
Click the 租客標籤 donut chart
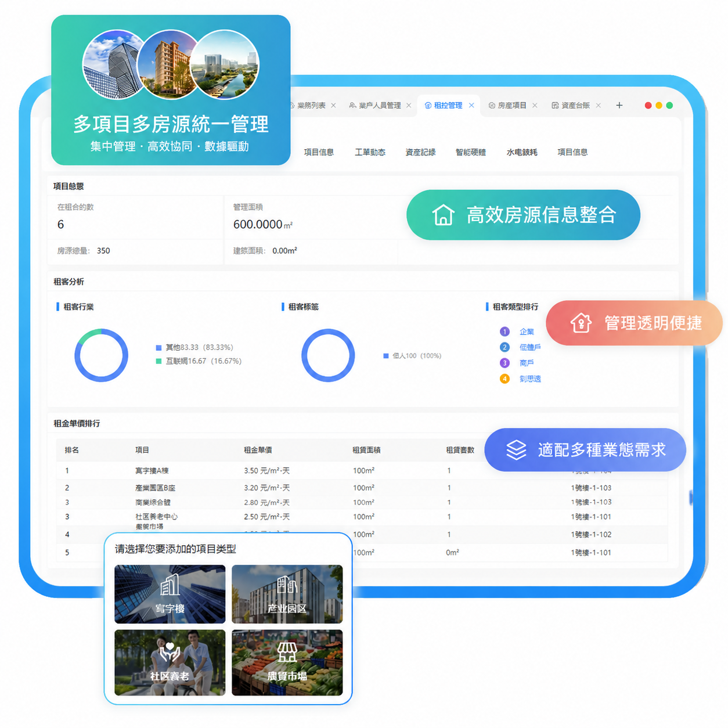pos(328,355)
